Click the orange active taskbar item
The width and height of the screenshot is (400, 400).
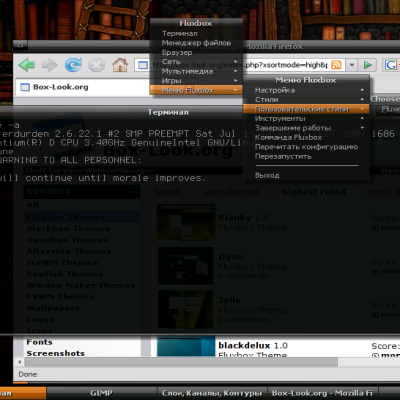pos(23,393)
